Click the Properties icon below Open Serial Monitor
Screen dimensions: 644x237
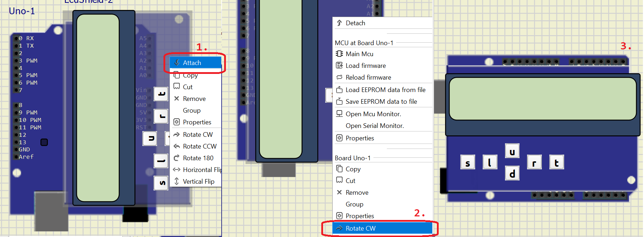click(339, 138)
